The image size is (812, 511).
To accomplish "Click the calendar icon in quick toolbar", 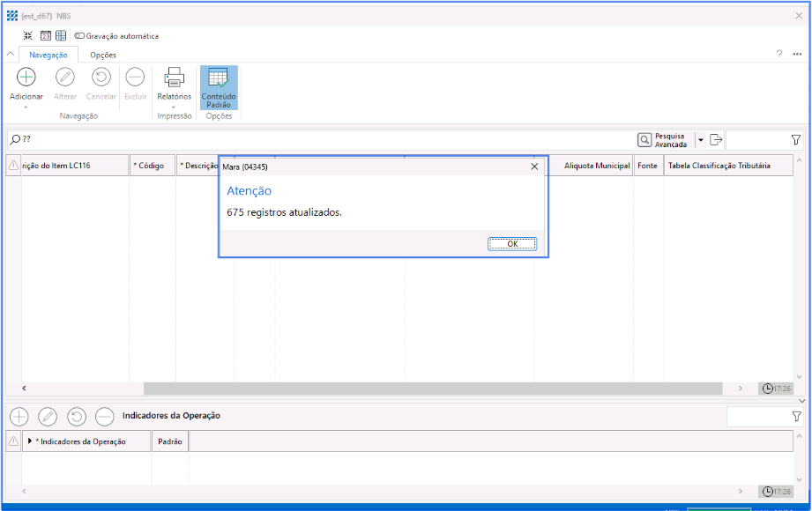I will tap(45, 36).
